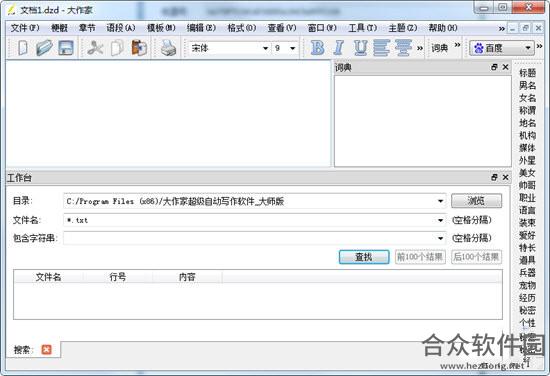Open the 查看(V) menu
Image resolution: width=550 pixels, height=376 pixels.
[x=282, y=28]
